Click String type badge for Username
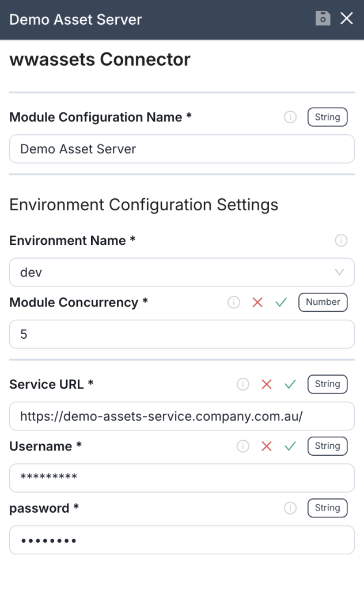Viewport: 364px width, 590px height. tap(327, 447)
